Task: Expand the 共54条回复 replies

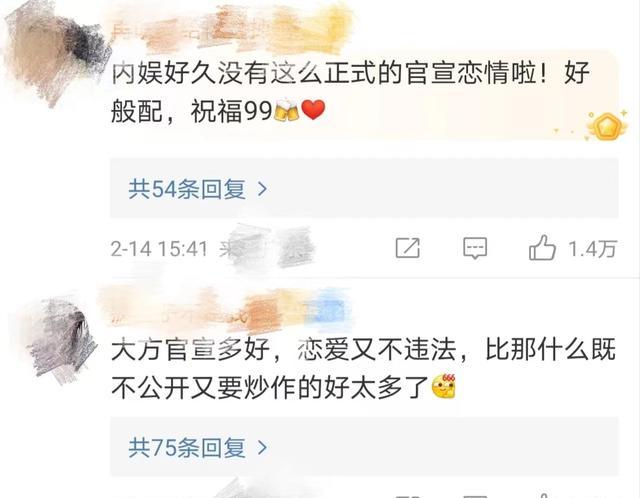Action: point(364,189)
